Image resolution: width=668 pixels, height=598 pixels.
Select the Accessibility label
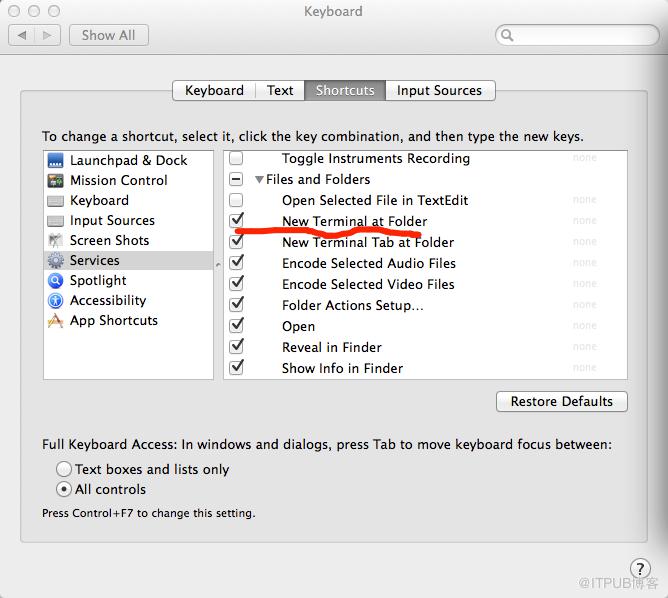click(x=108, y=301)
